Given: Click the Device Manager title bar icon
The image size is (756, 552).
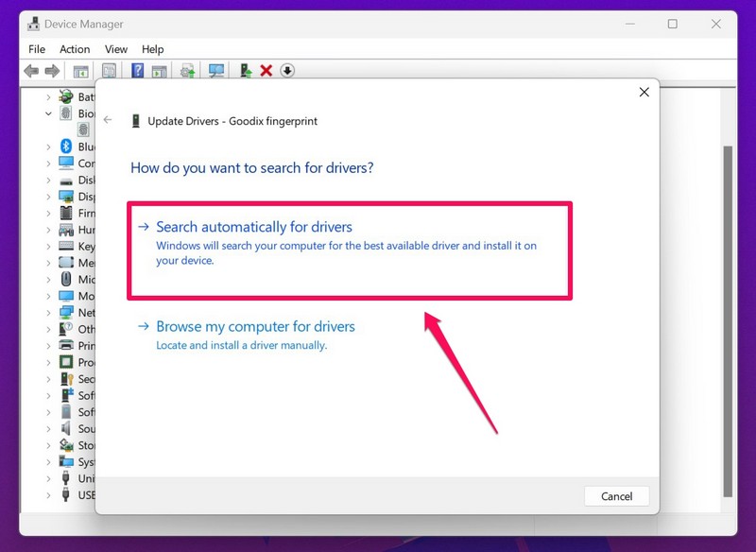Looking at the screenshot, I should pyautogui.click(x=33, y=24).
